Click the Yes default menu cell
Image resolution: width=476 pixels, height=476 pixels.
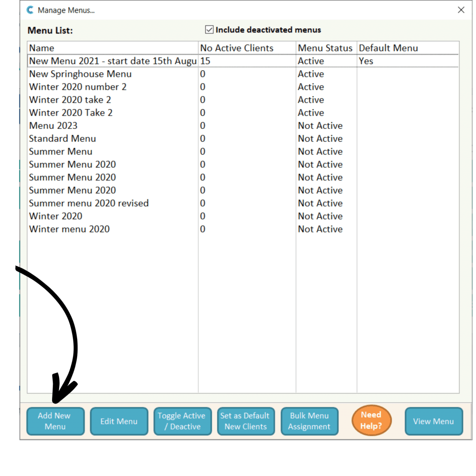pos(366,61)
